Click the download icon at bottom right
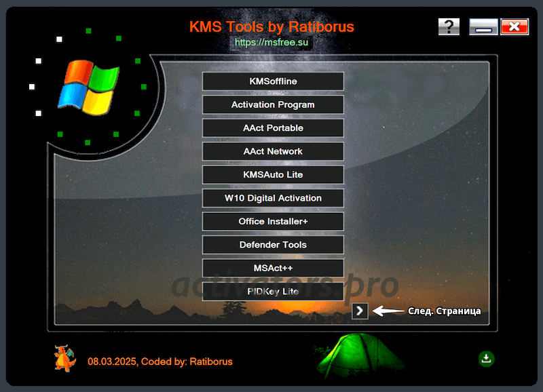Image resolution: width=543 pixels, height=392 pixels. [486, 357]
